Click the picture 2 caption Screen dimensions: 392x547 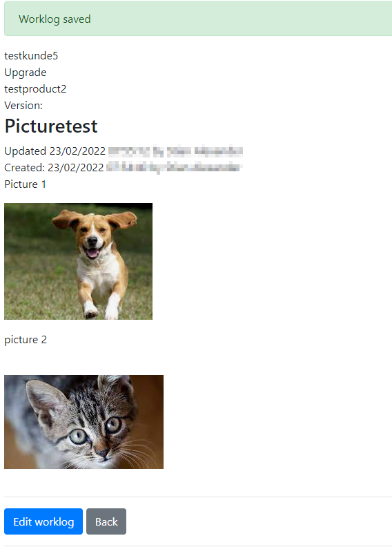26,340
